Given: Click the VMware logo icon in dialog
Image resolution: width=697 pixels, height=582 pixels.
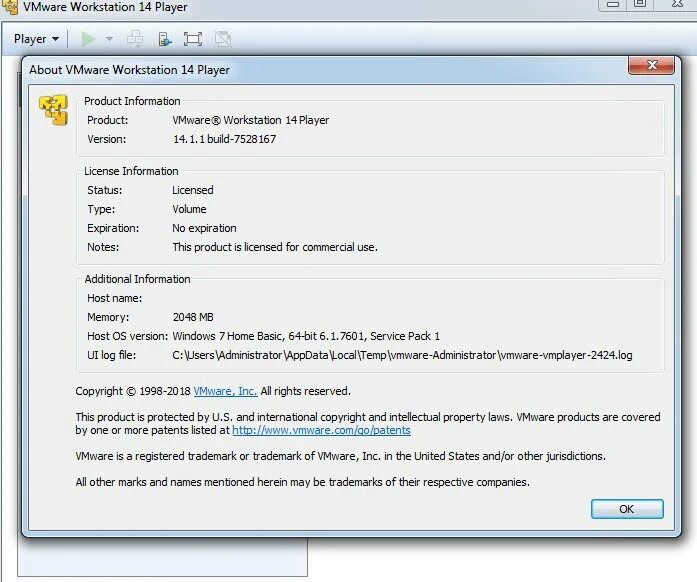Looking at the screenshot, I should tap(53, 109).
